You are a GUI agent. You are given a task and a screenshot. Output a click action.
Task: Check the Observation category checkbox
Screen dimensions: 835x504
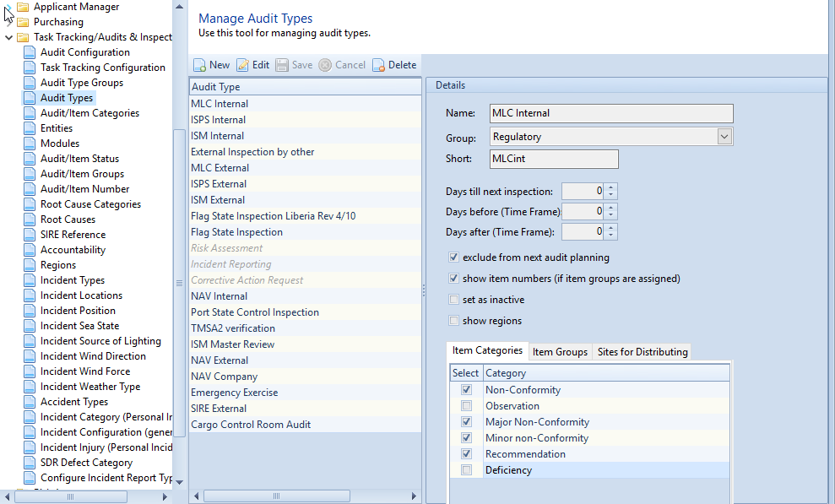coord(467,405)
